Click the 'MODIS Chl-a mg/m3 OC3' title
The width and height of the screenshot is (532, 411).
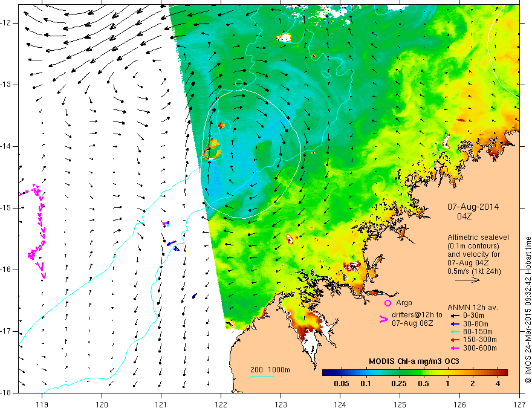414,361
